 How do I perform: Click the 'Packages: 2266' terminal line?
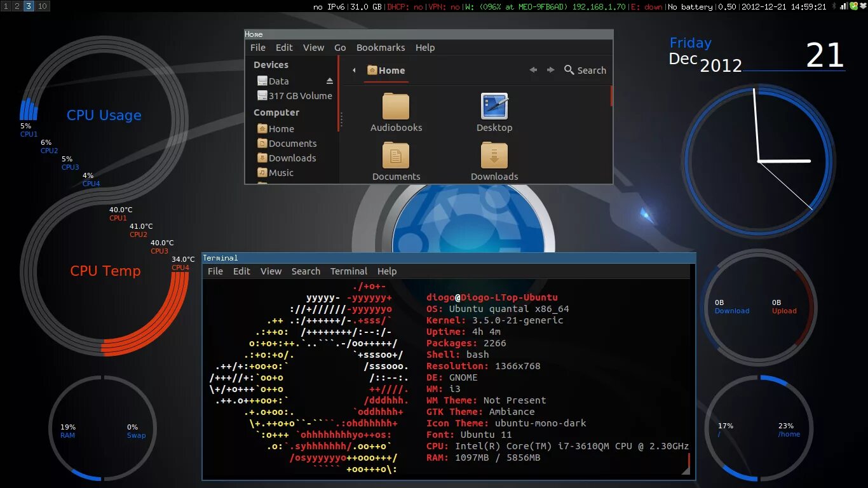click(466, 343)
